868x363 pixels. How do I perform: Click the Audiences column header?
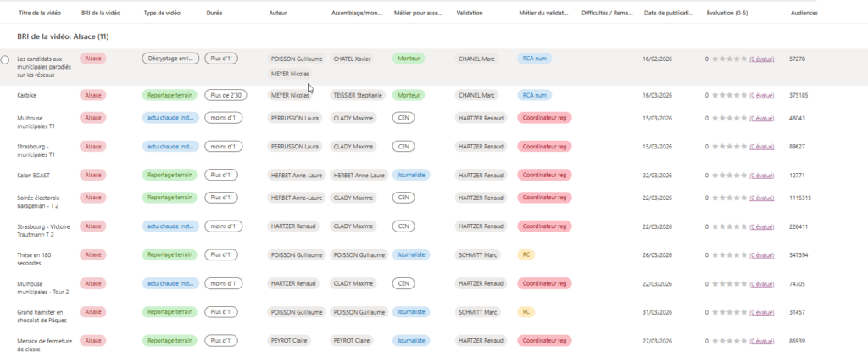pos(804,14)
